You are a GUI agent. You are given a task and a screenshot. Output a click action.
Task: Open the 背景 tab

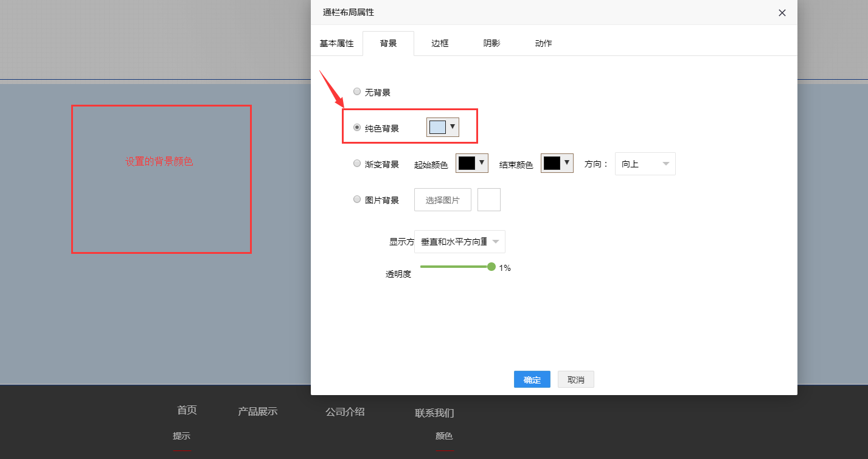click(388, 44)
